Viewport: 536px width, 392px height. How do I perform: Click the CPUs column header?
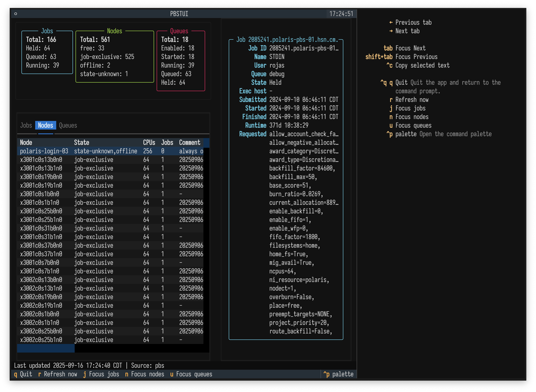149,142
